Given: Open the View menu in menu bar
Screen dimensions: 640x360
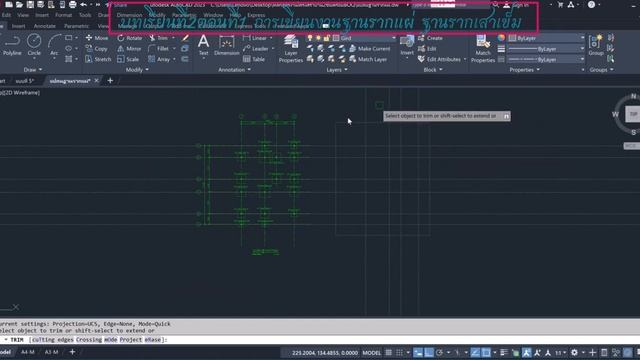Looking at the screenshot, I should (x=23, y=15).
